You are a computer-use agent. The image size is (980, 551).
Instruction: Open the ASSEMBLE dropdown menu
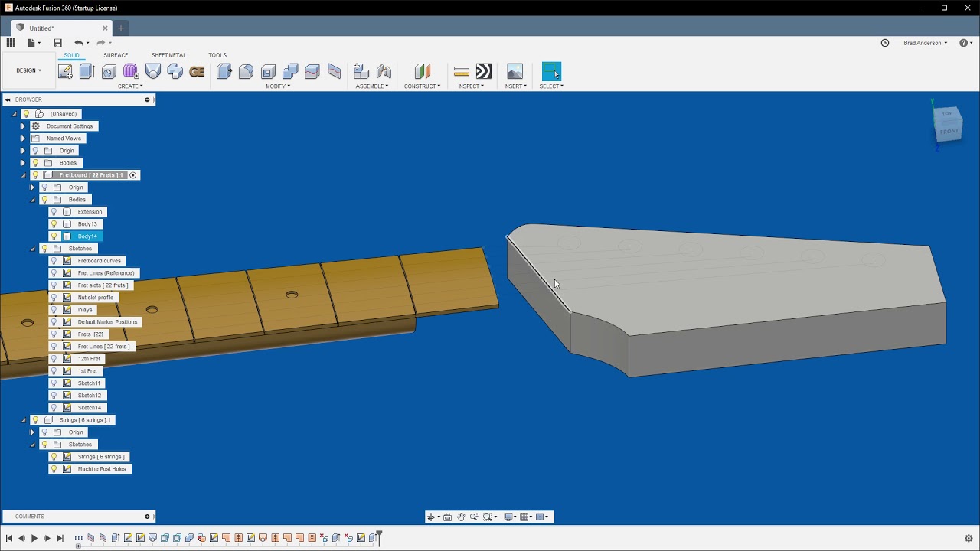372,86
